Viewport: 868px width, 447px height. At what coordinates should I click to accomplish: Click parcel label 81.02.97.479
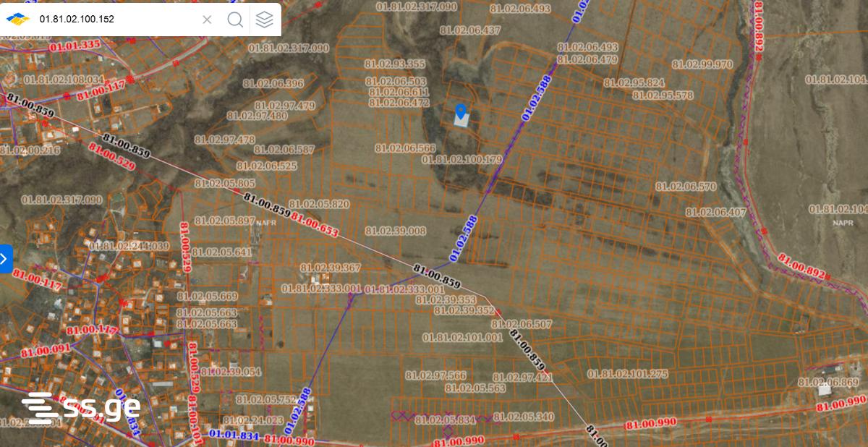tap(285, 106)
